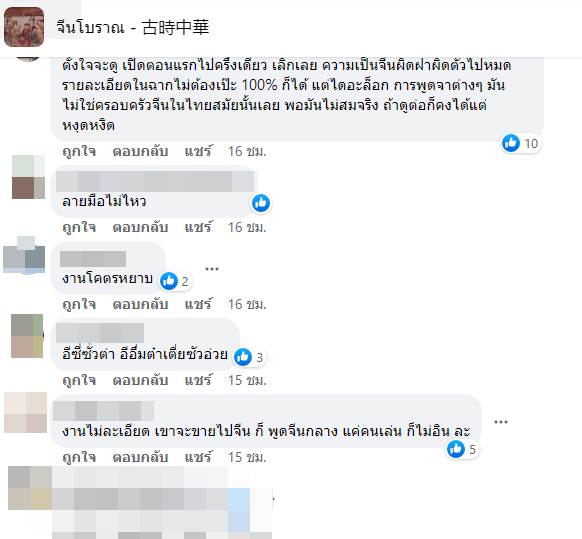
Task: Open the จีนโบราณ page profile picture
Action: coord(24,27)
